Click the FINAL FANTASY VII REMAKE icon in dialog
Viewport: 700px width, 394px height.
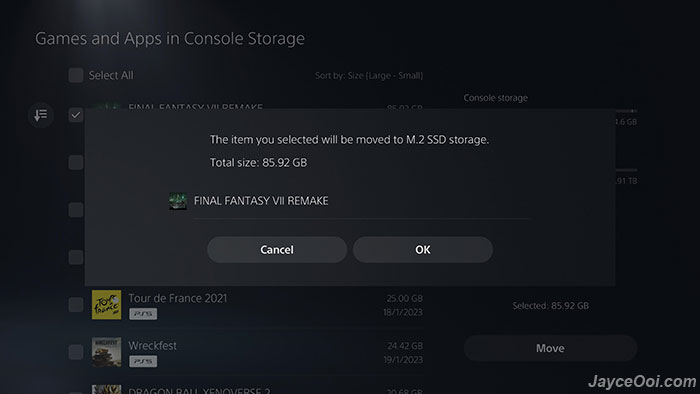click(x=178, y=201)
